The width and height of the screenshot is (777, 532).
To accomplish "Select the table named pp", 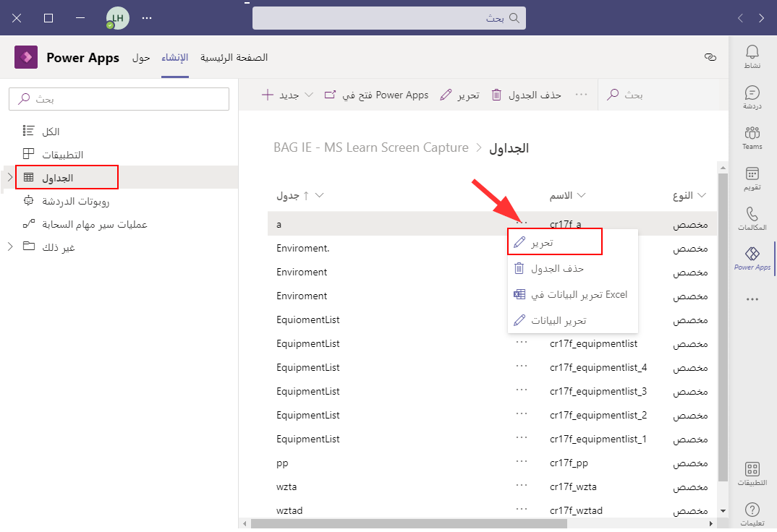I will coord(282,463).
